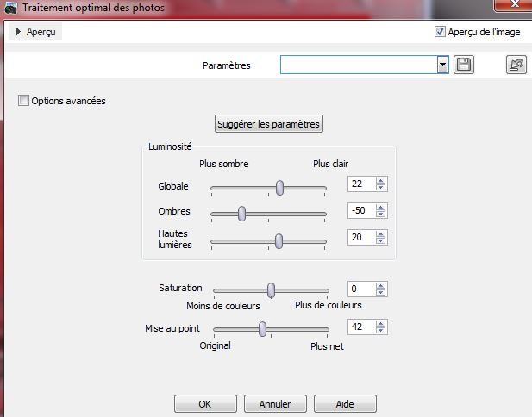Decrease Globale value with down arrow
The image size is (532, 417).
coord(381,188)
